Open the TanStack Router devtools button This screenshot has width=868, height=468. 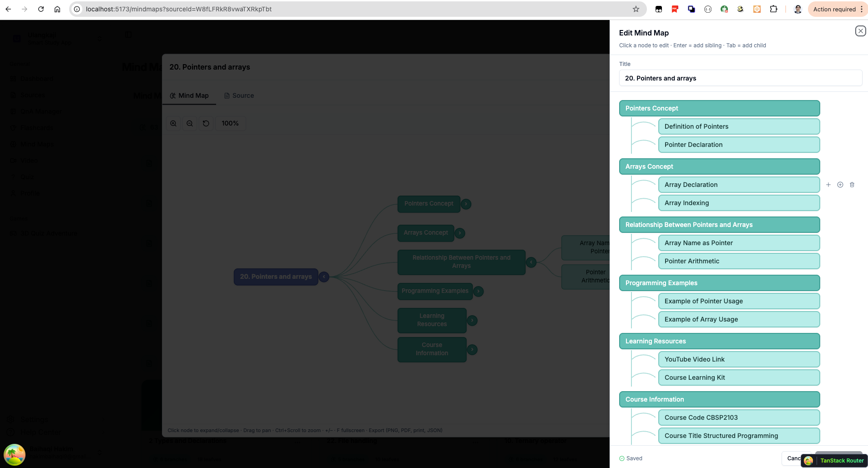pos(834,460)
